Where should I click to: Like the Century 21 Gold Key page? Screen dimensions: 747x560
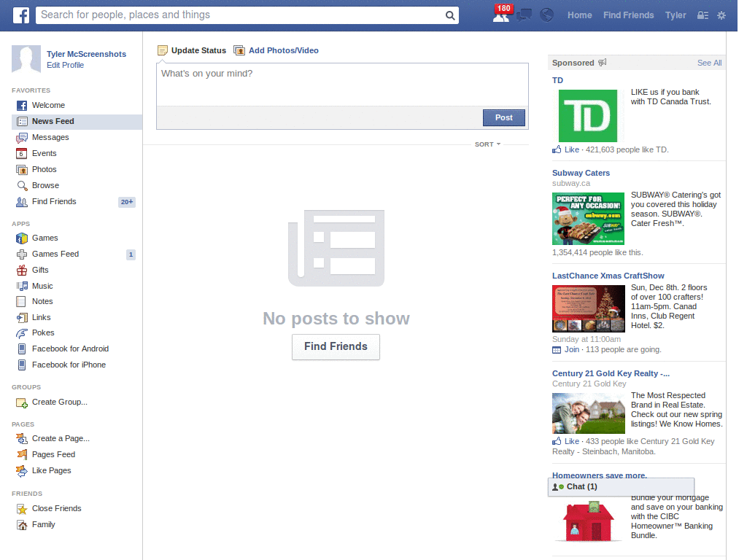(572, 441)
